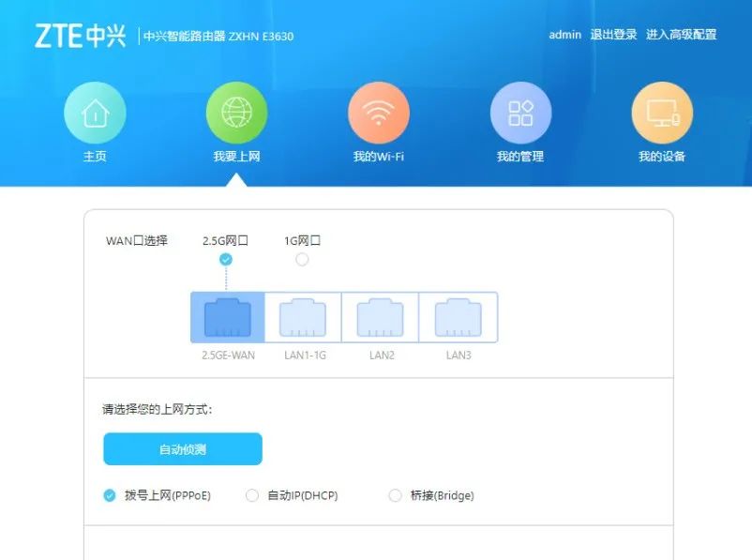Click the ZTE中兴 logo
Viewport: 752px width, 560px height.
click(x=81, y=34)
